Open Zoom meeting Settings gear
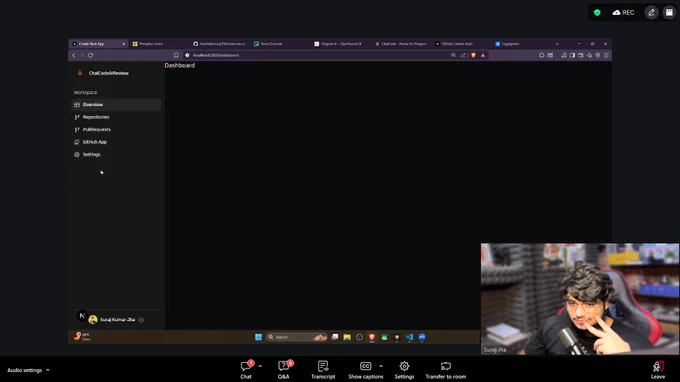The height and width of the screenshot is (382, 680). (x=404, y=370)
